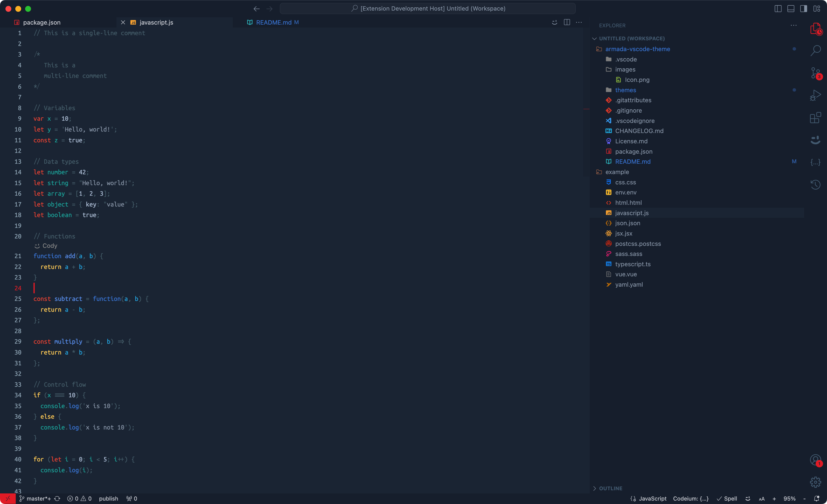Screen dimensions: 827x504
Task: Toggle the primary side bar button
Action: pyautogui.click(x=804, y=9)
